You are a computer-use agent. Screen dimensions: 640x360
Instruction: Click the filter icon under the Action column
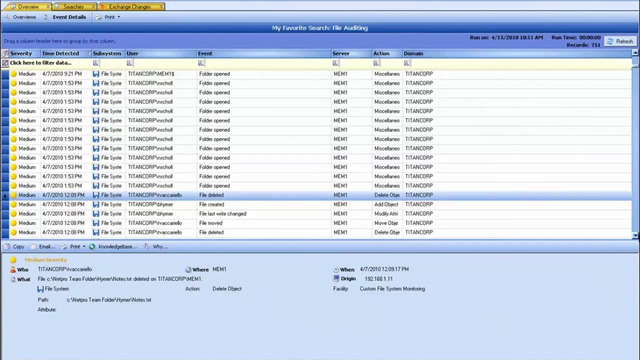[376, 63]
